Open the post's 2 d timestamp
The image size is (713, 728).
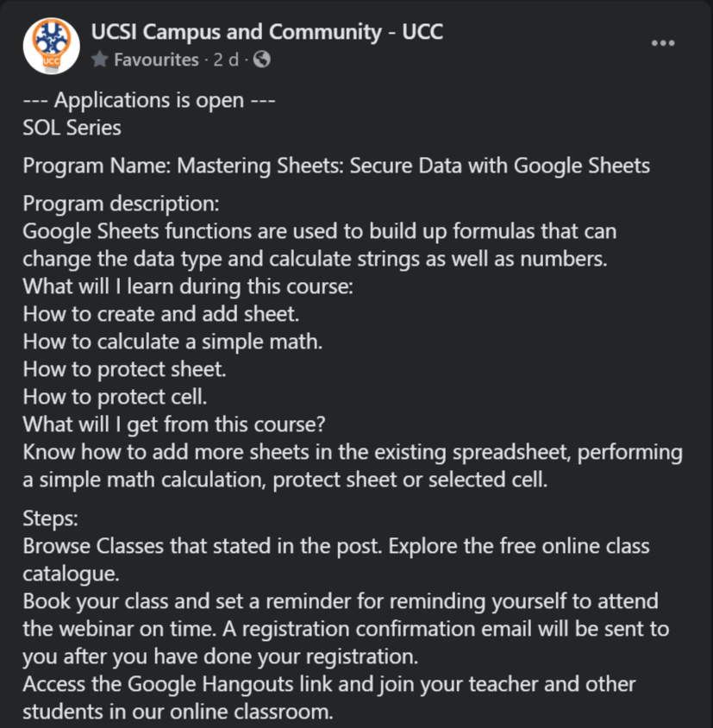226,60
